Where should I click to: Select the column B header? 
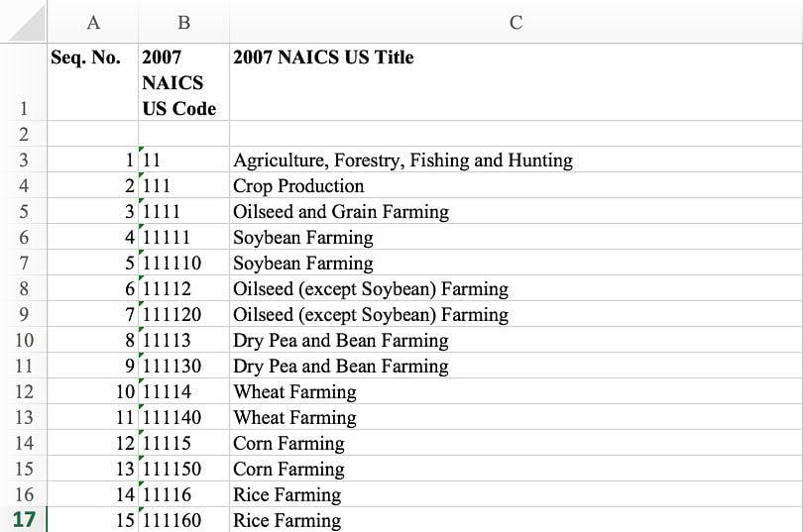pos(183,22)
